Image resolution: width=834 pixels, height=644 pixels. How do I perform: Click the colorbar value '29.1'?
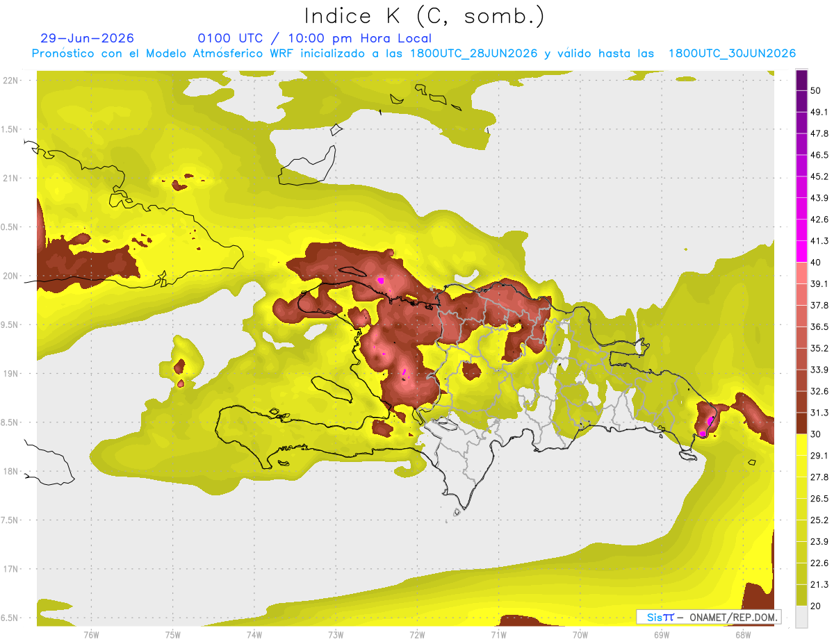click(x=820, y=455)
